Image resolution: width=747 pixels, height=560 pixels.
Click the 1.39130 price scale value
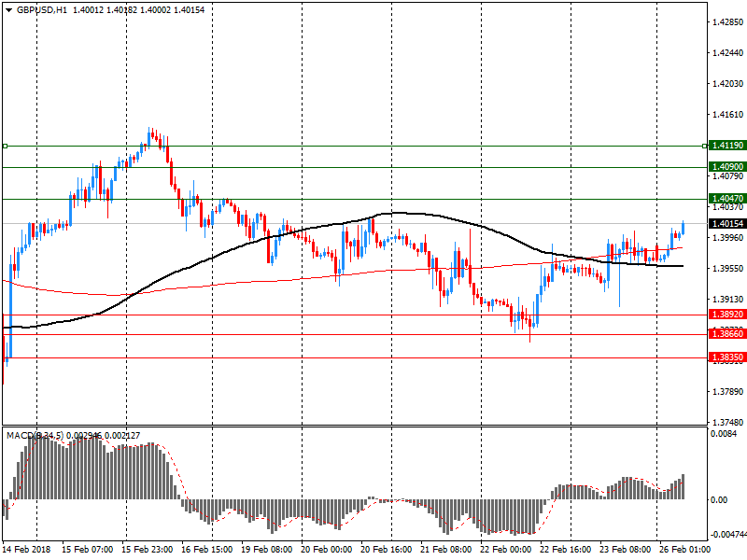[x=727, y=300]
